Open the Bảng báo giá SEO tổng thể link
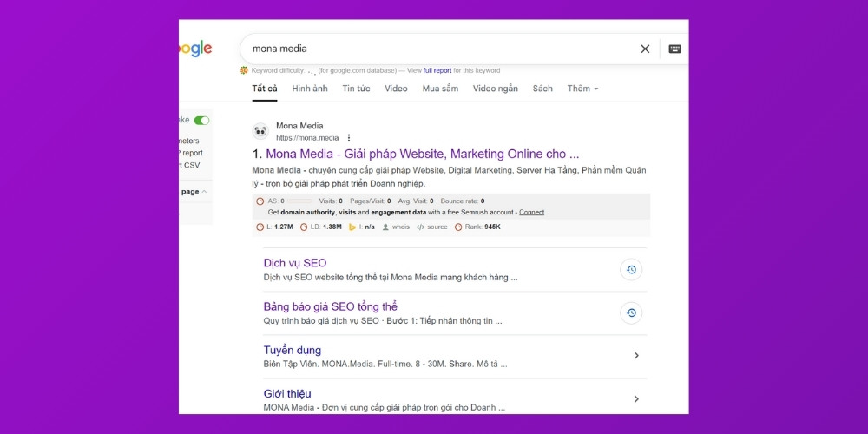Viewport: 868px width, 434px height. (x=331, y=306)
